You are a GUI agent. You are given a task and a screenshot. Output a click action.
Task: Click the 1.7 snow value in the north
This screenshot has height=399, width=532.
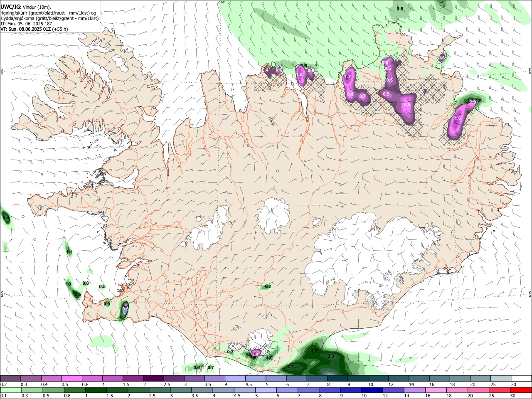(x=348, y=77)
